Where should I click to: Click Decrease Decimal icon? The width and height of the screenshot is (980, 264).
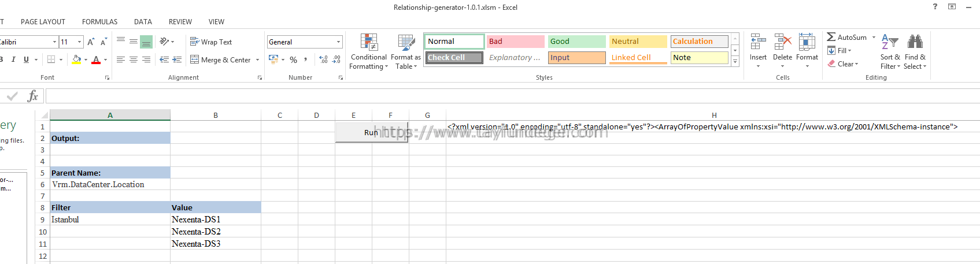pos(336,60)
